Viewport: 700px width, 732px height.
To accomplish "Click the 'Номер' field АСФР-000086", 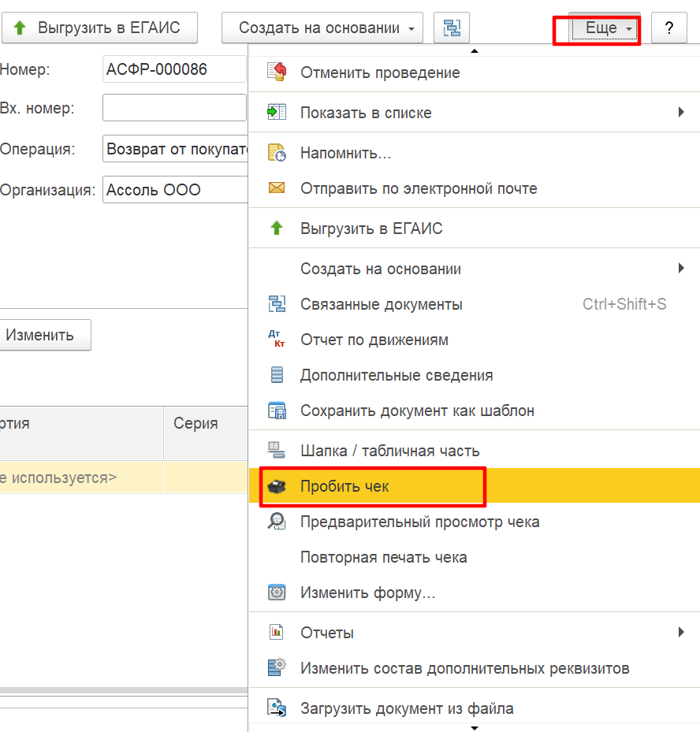I will click(174, 69).
